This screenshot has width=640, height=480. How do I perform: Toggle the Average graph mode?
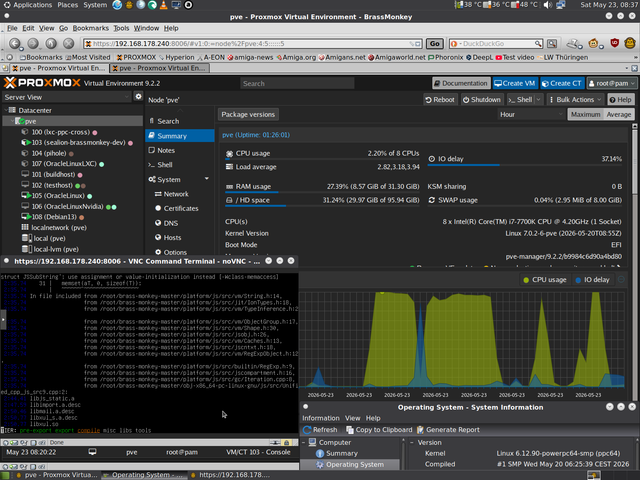coord(618,114)
